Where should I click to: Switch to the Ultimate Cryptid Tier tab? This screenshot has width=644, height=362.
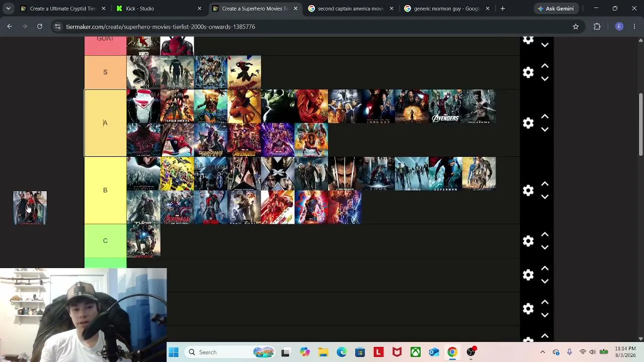click(x=61, y=9)
